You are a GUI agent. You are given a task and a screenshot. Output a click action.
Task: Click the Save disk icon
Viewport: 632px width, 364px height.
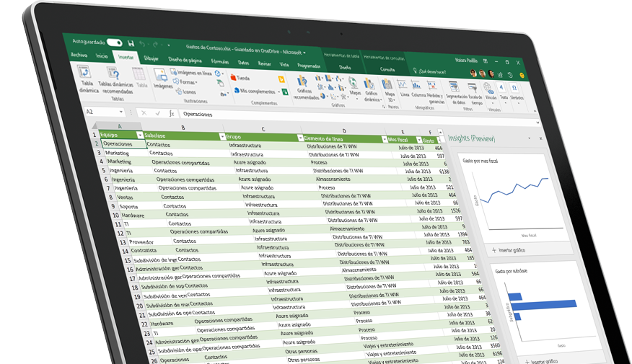[131, 44]
